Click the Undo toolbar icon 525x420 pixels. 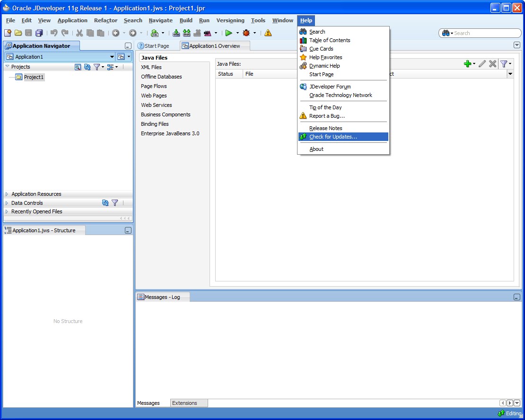(54, 33)
